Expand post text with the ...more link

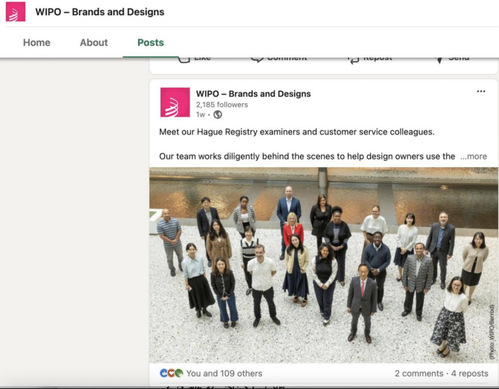tap(474, 156)
